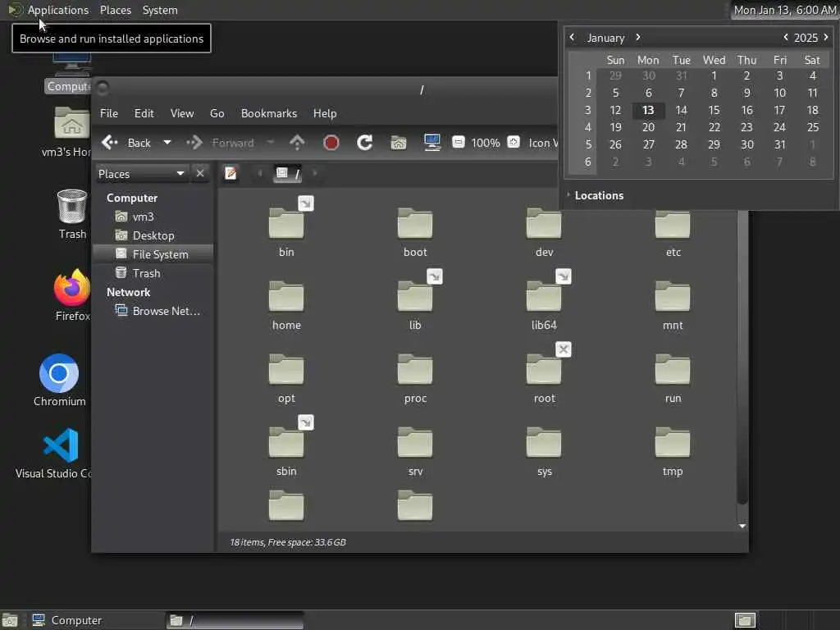Open the System panel menu

(x=160, y=10)
